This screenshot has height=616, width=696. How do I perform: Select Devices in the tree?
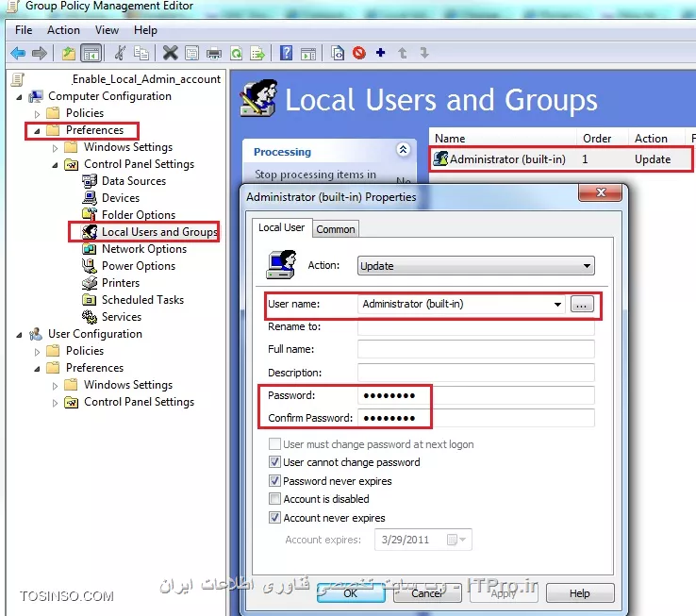tap(121, 198)
